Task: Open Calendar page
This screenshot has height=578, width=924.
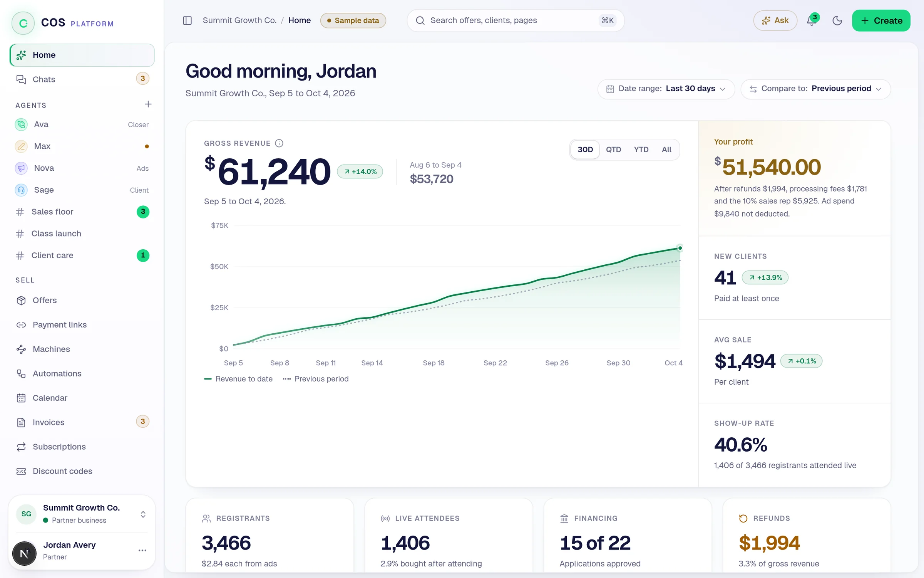Action: coord(82,398)
